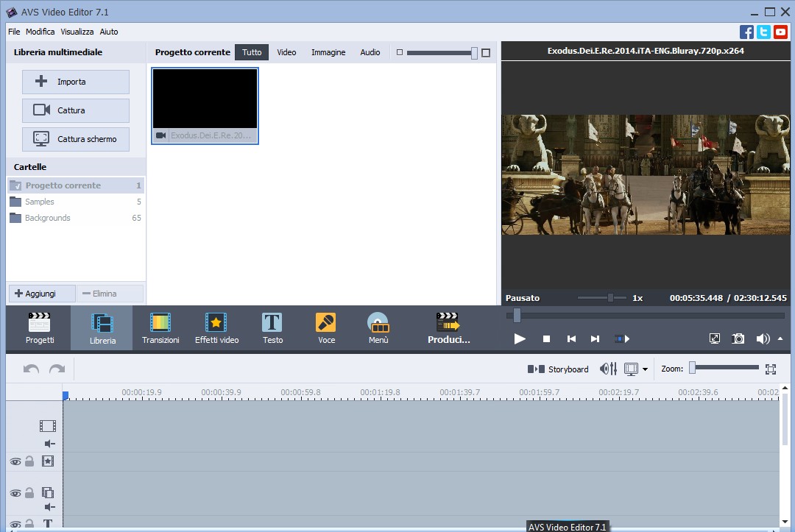This screenshot has width=795, height=532.
Task: Click the Elimina folder button
Action: click(x=110, y=294)
